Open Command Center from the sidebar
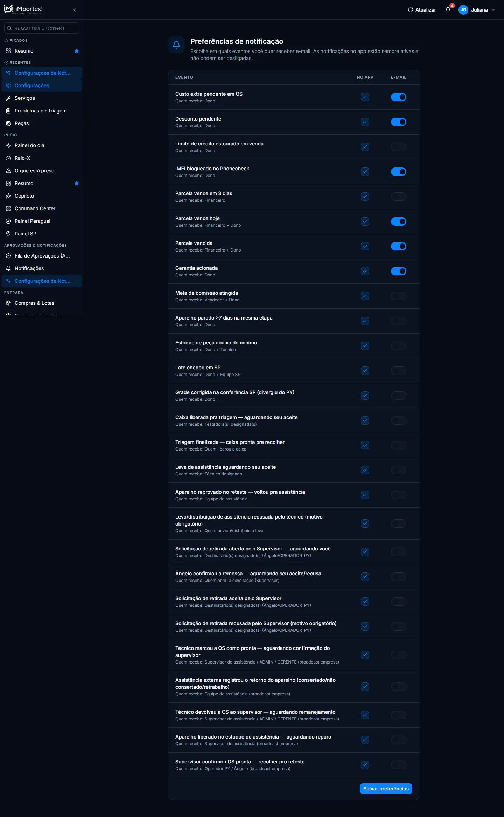 [42, 208]
